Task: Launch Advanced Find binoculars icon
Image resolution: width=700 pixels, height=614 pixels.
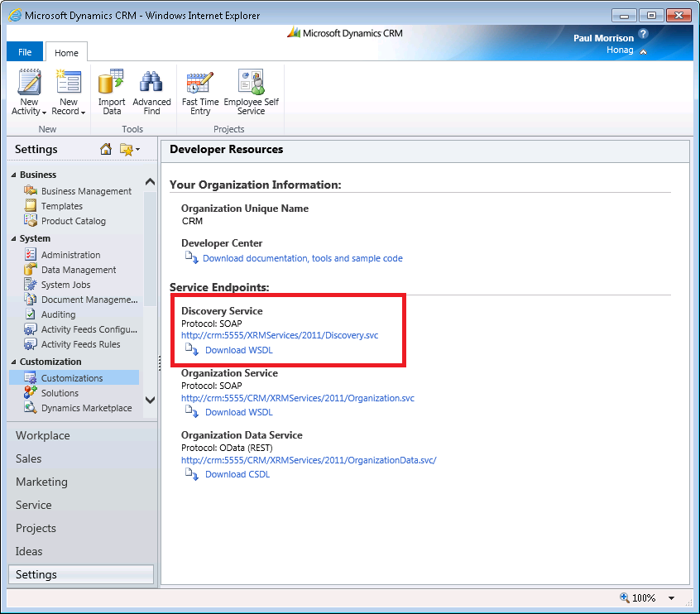Action: pyautogui.click(x=151, y=82)
